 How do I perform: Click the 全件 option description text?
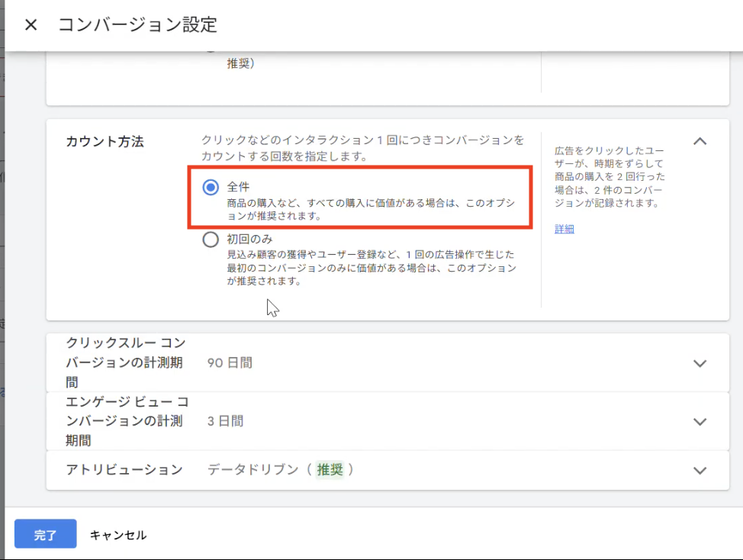click(x=371, y=210)
